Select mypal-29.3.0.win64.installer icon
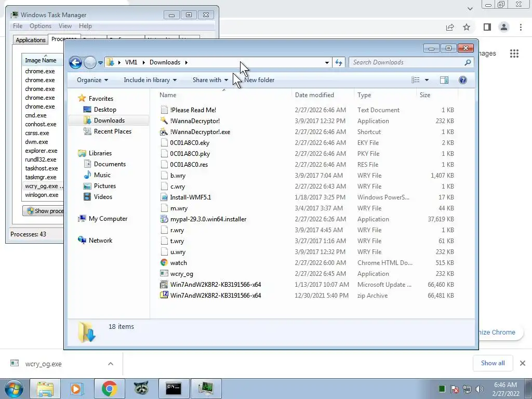The image size is (532, 399). 164,219
